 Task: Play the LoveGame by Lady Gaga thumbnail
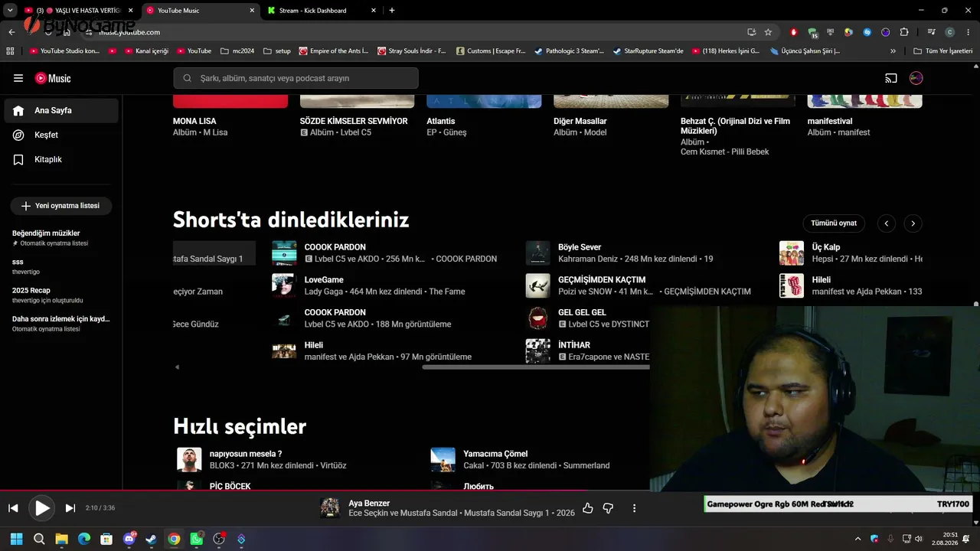tap(284, 285)
